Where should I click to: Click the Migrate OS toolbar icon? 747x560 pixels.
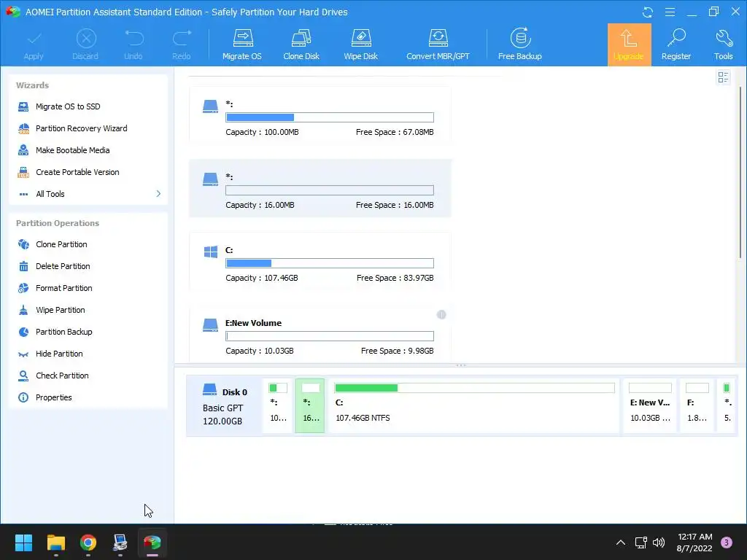(242, 44)
